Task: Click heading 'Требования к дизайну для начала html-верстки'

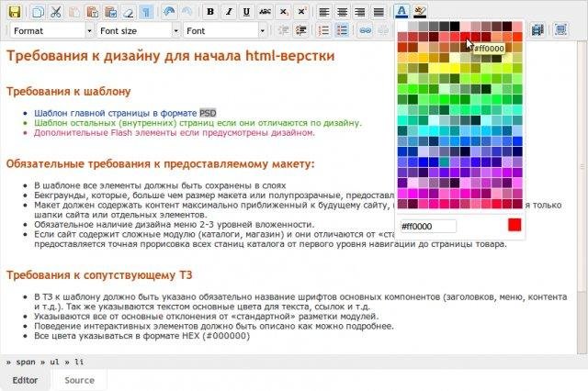Action: pyautogui.click(x=171, y=56)
